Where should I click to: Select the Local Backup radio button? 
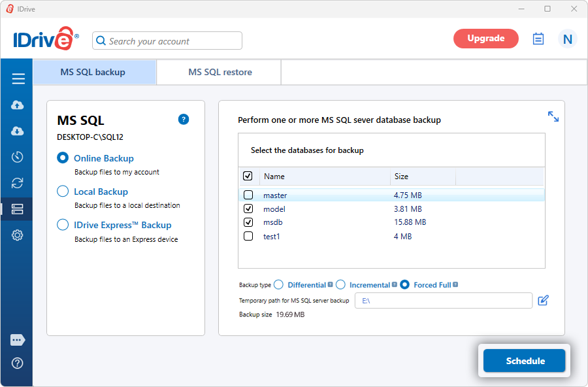pos(63,191)
